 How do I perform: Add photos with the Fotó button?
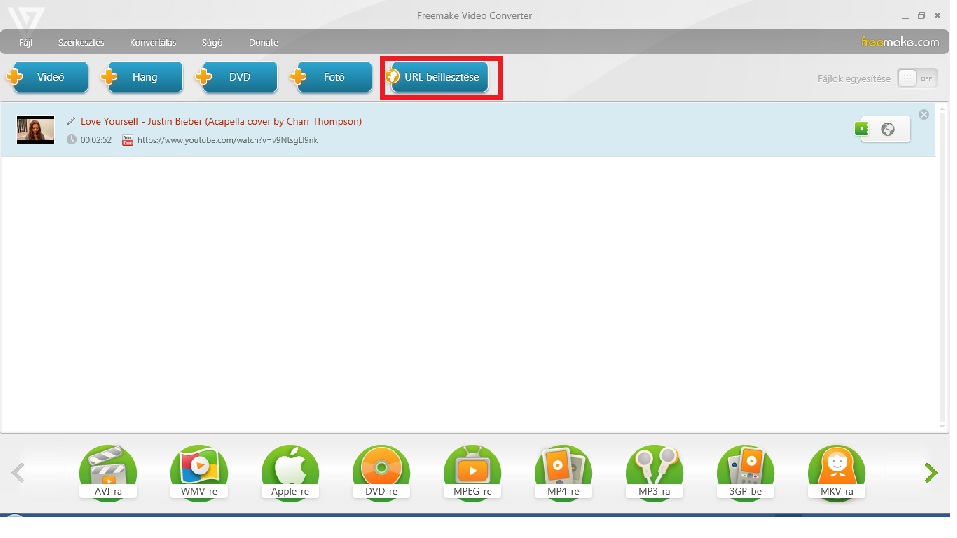331,78
